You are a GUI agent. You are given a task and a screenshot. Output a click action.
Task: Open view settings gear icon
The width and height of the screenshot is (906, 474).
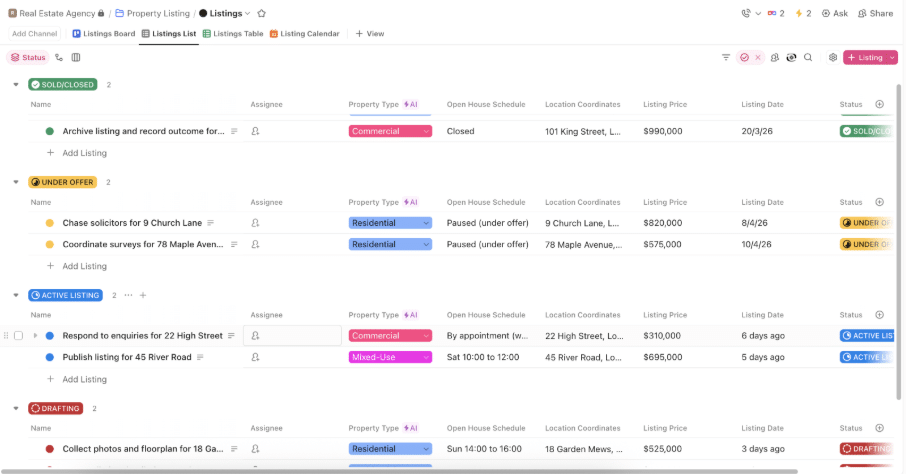tap(833, 57)
